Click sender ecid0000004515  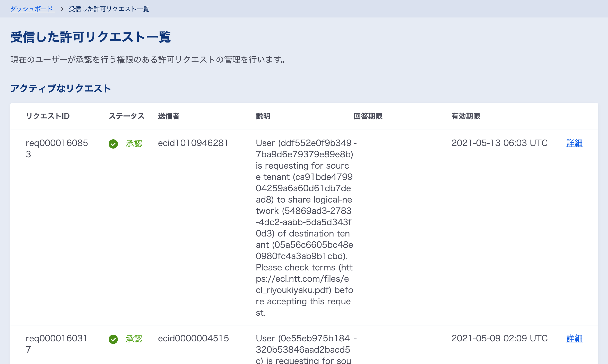(193, 339)
